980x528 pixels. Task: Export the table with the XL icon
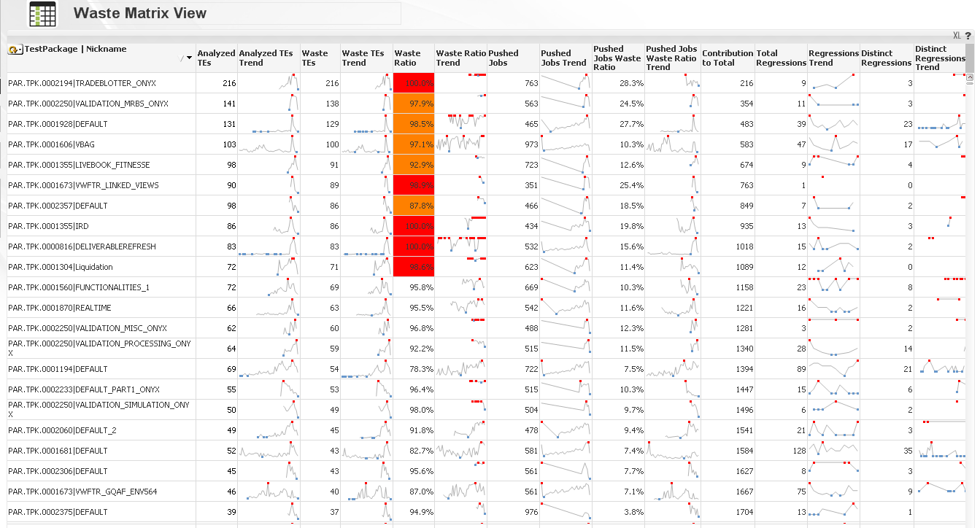click(x=957, y=35)
